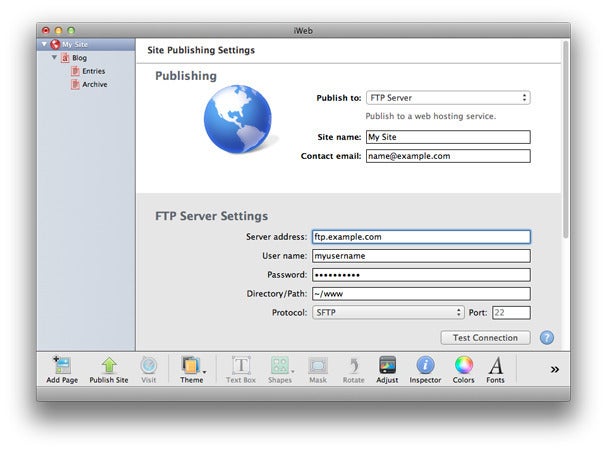Click the Directory/Path field
This screenshot has width=606, height=451.
pyautogui.click(x=421, y=294)
